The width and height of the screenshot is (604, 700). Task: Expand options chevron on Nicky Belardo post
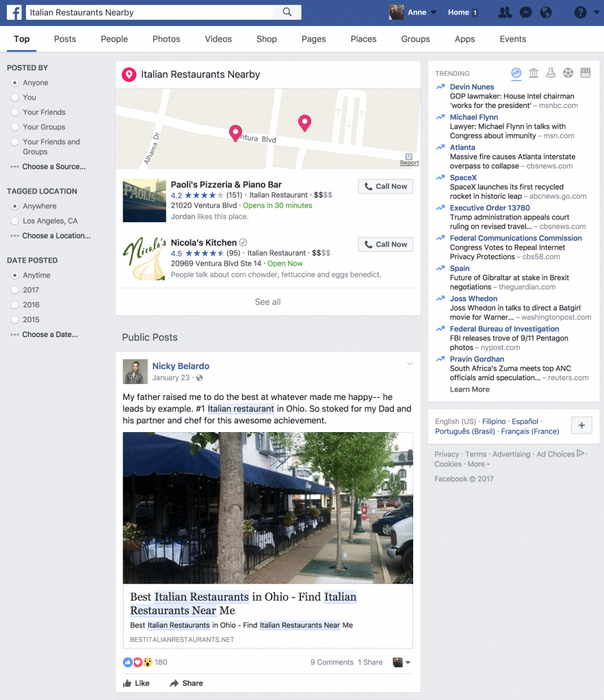click(x=410, y=364)
